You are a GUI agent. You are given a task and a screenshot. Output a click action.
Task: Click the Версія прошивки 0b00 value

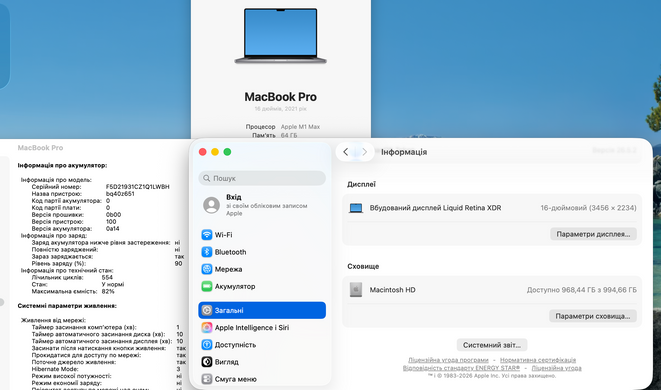point(113,215)
